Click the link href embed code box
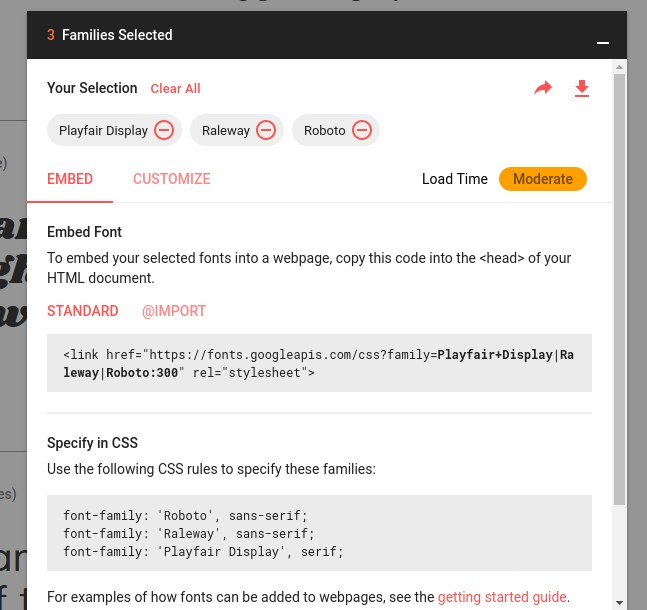 click(319, 363)
